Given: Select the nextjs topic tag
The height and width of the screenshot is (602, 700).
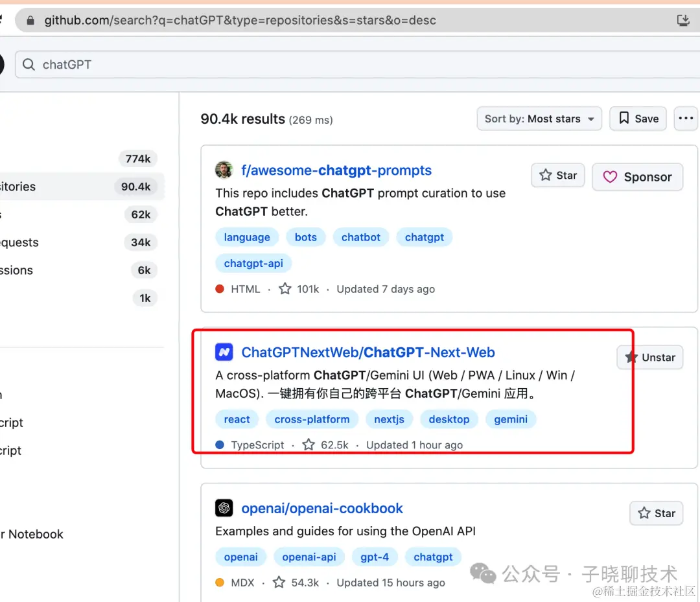Looking at the screenshot, I should point(390,419).
